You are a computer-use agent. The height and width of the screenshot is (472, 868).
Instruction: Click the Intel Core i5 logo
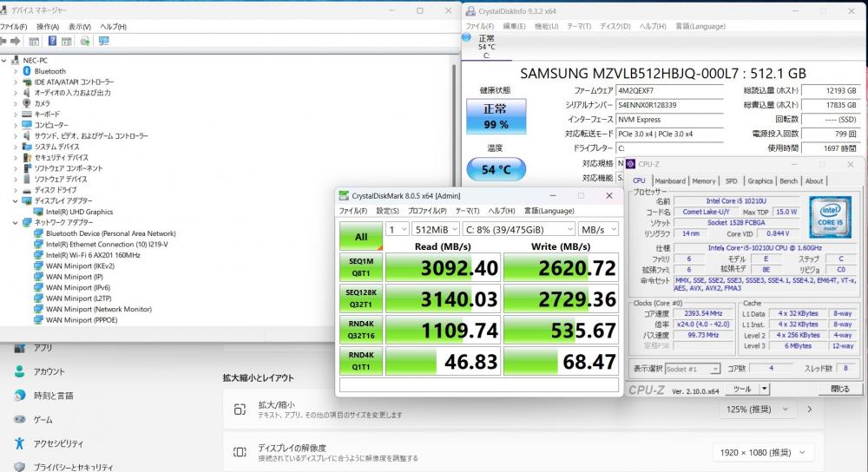click(x=830, y=218)
